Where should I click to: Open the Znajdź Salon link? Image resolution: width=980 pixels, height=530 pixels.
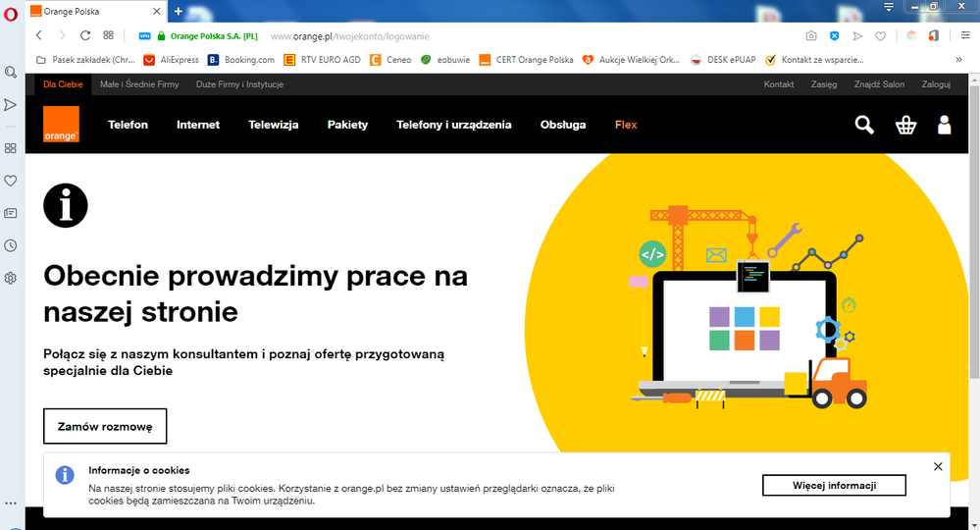click(879, 84)
